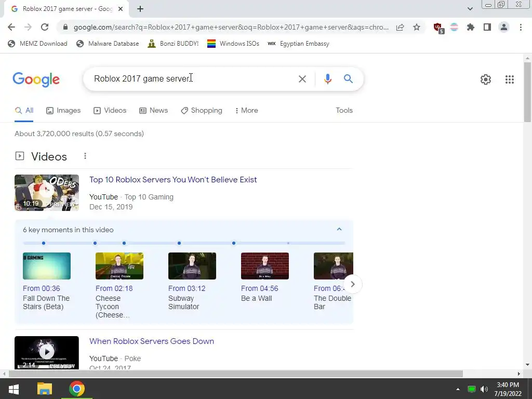The height and width of the screenshot is (399, 532).
Task: Select the All results tab
Action: point(24,110)
